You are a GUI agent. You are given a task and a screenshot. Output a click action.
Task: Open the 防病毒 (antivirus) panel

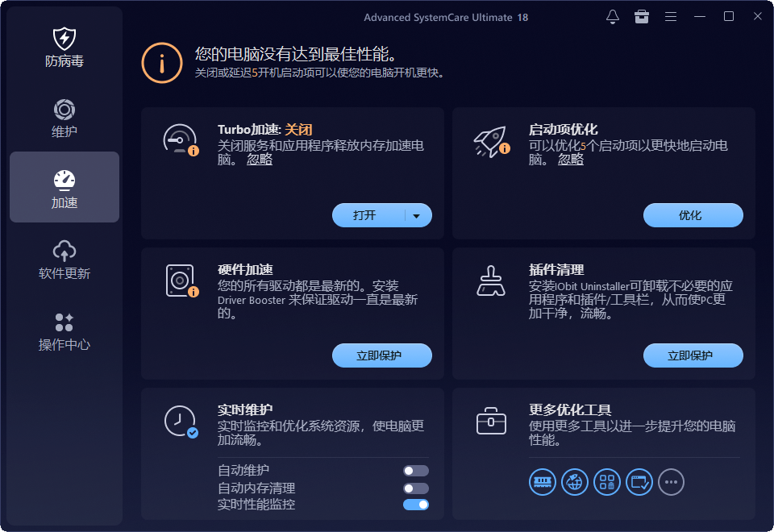63,47
